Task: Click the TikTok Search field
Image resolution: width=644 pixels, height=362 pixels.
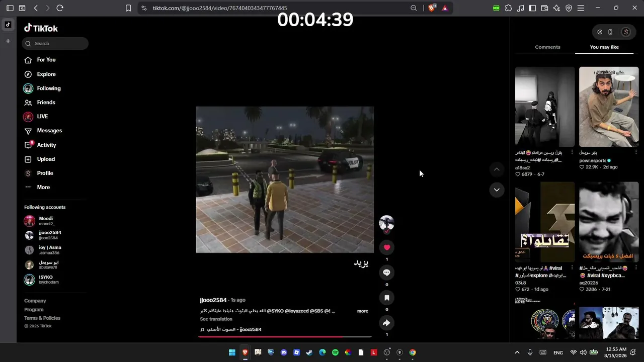Action: (55, 44)
